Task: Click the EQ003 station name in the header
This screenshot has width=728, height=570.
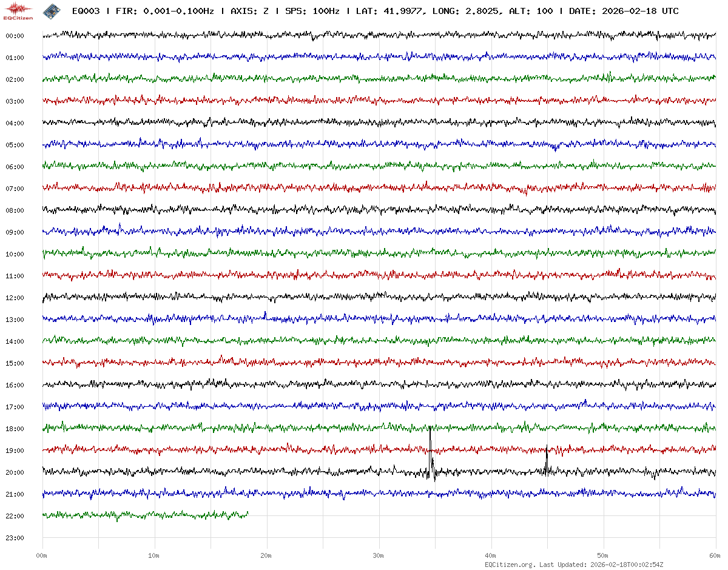Action: tap(86, 11)
